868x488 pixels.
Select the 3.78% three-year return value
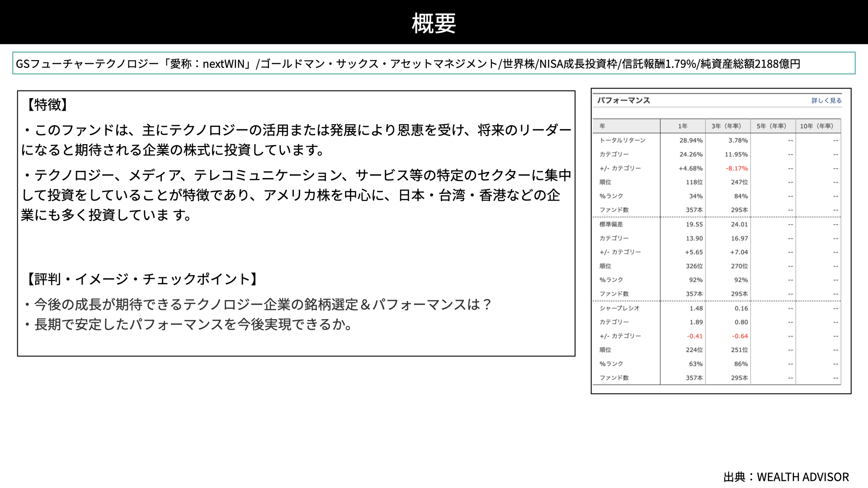(738, 141)
